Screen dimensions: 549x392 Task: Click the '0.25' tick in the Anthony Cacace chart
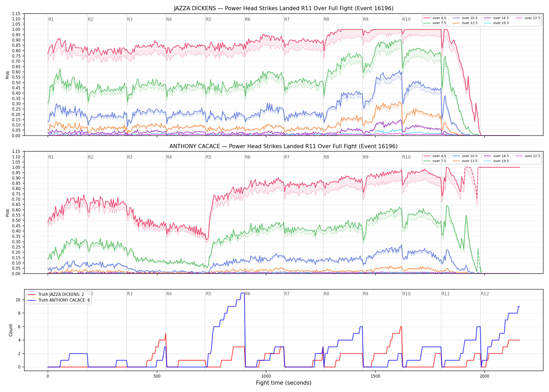(x=16, y=247)
